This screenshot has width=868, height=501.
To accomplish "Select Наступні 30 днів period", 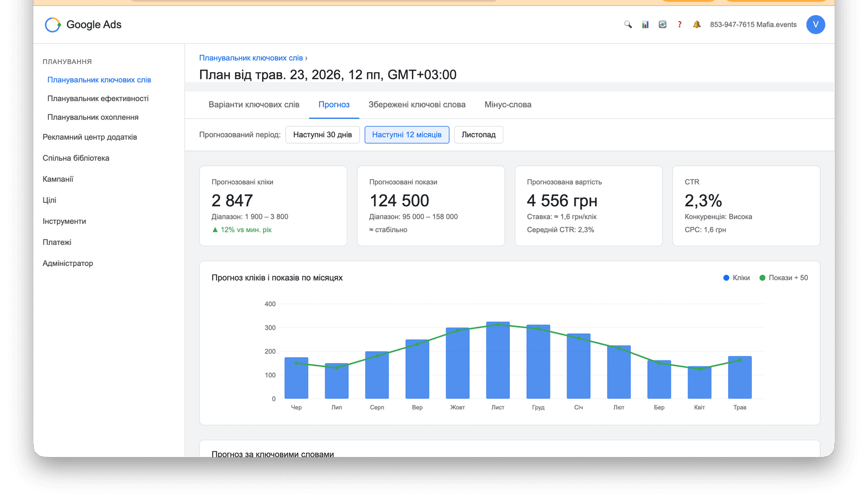I will (x=323, y=135).
